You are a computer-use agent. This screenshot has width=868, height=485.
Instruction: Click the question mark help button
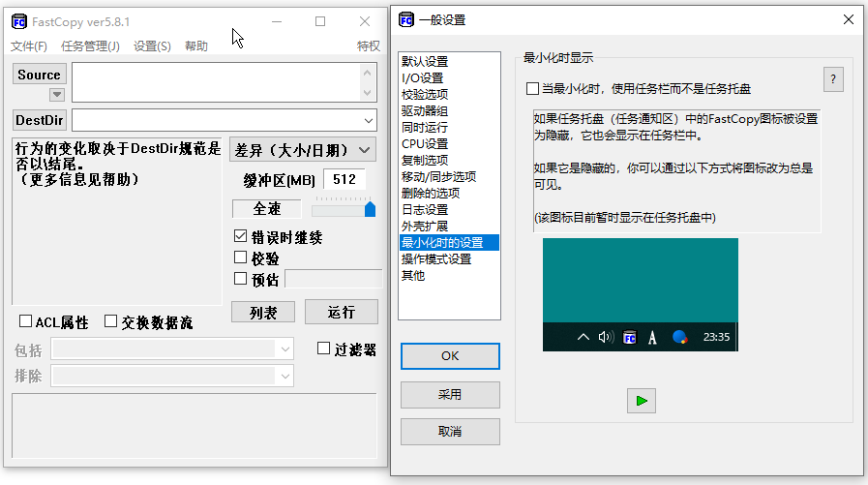tap(833, 79)
